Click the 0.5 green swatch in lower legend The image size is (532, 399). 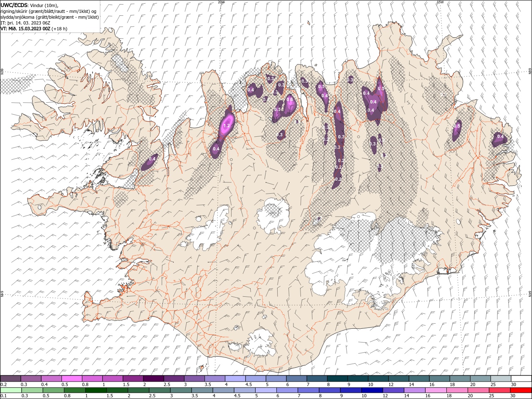(x=53, y=390)
